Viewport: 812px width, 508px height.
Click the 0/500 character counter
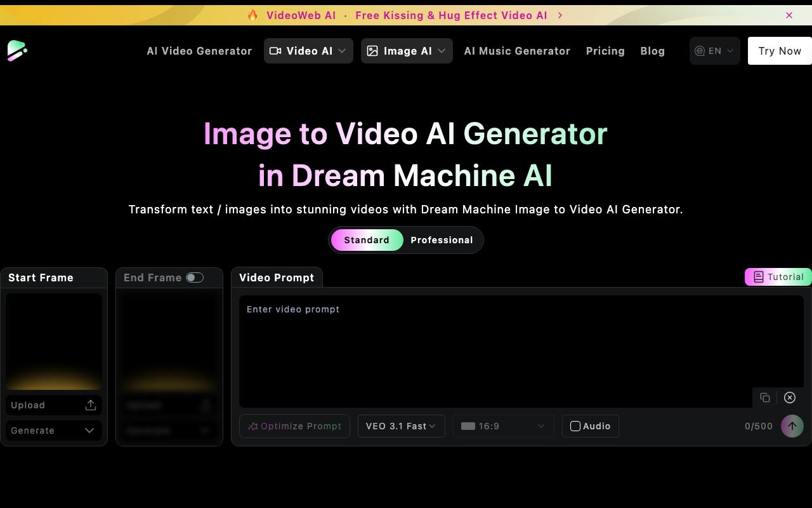(759, 426)
